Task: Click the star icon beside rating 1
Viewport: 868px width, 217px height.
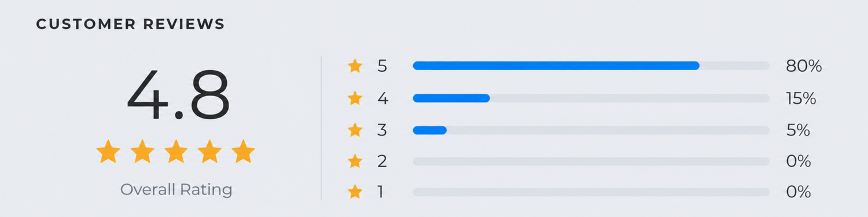Action: 355,192
